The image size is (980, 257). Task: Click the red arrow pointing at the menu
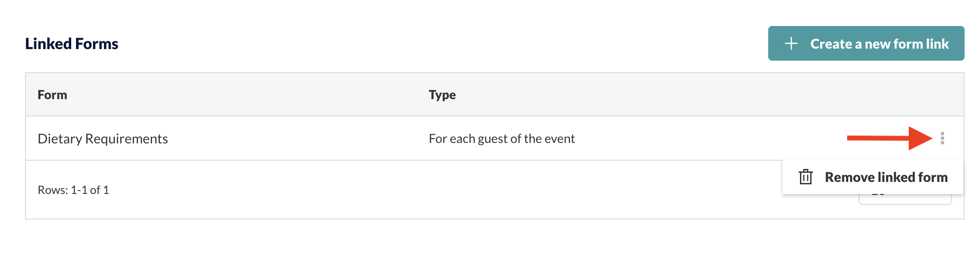tap(890, 138)
